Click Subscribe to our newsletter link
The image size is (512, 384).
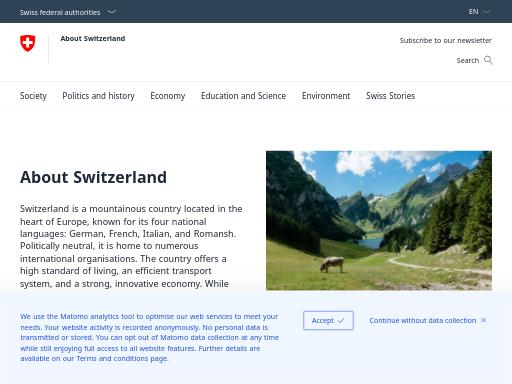446,41
